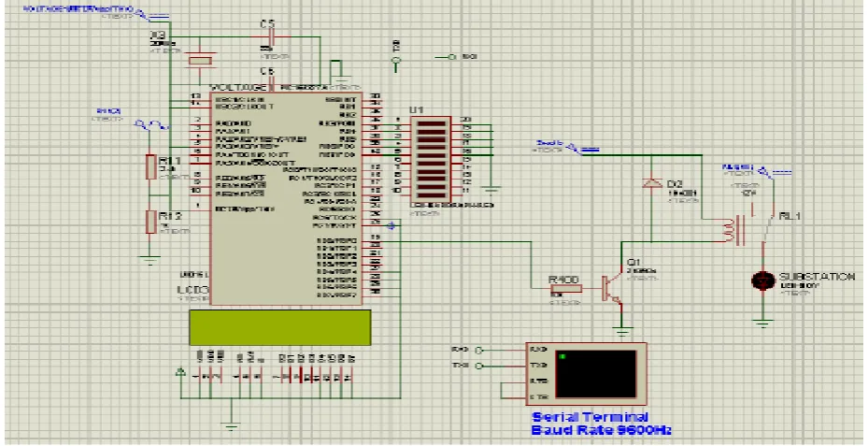The width and height of the screenshot is (868, 446).
Task: Select the U1 LED bargraph component
Action: 431,158
